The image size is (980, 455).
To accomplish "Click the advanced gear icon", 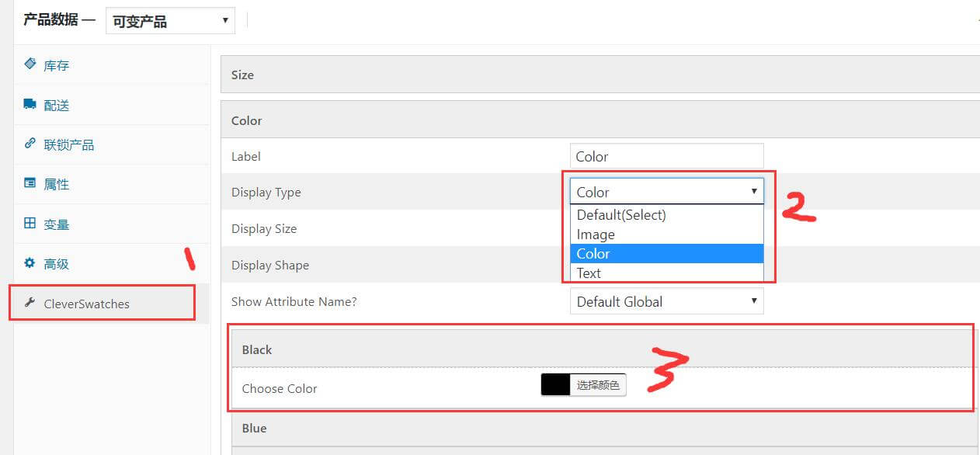I will tap(30, 263).
